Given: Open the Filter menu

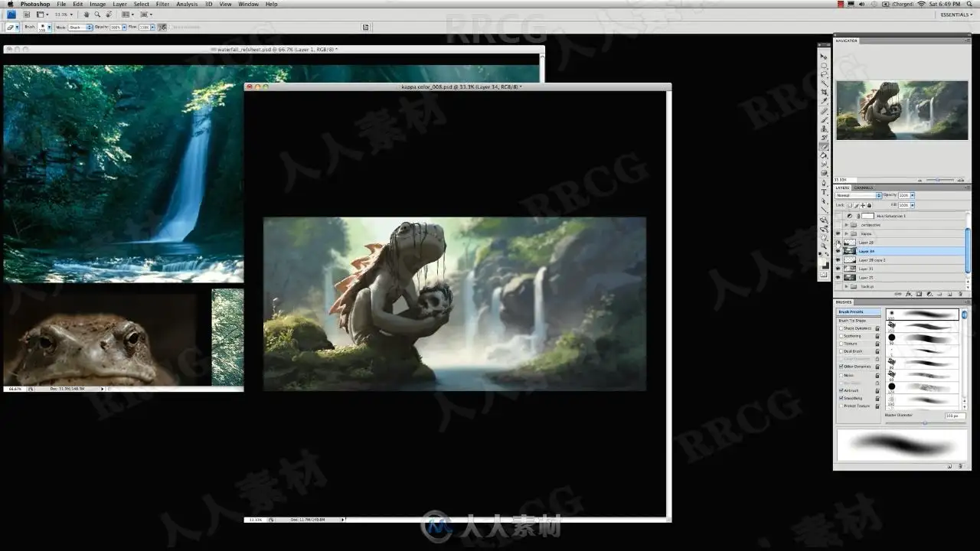Looking at the screenshot, I should coord(162,4).
